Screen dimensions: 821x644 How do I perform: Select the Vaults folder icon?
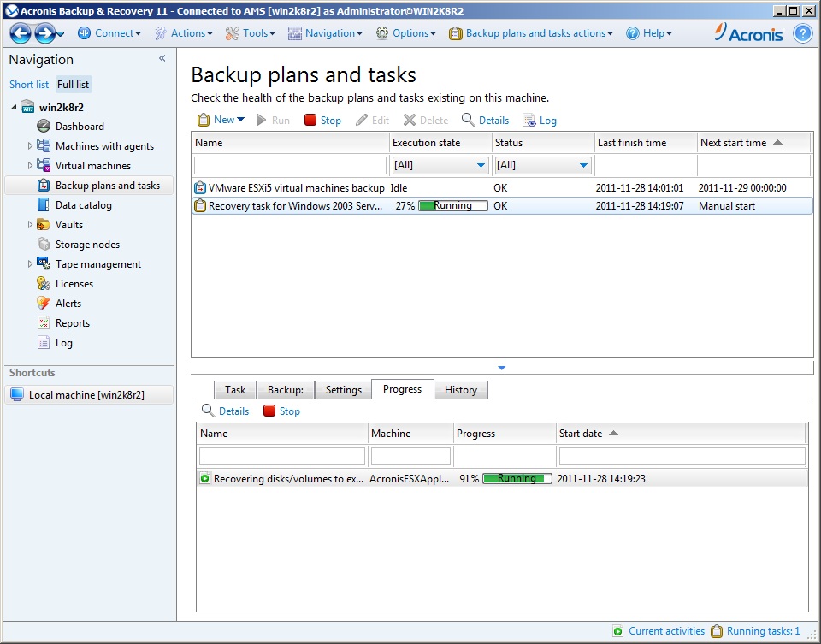tap(44, 225)
